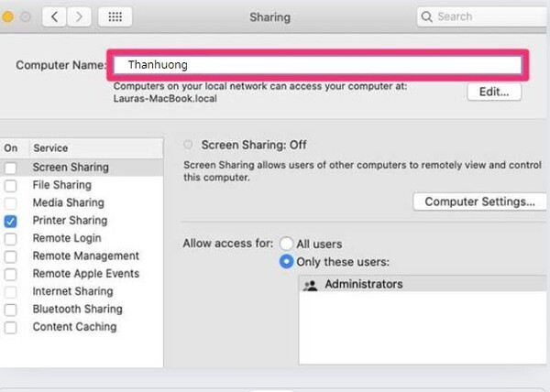
Task: Select the Content Caching service row
Action: (x=82, y=327)
